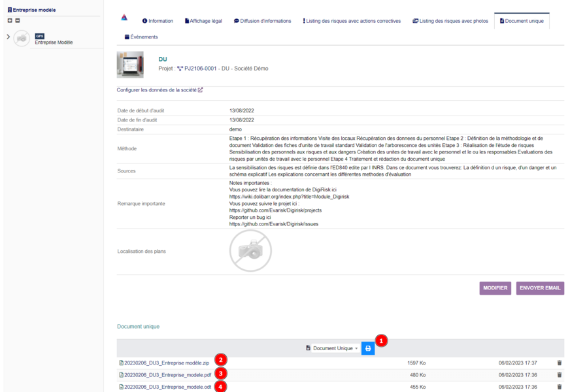Expand all tree nodes with plus icon
The image size is (570, 392).
(10, 21)
